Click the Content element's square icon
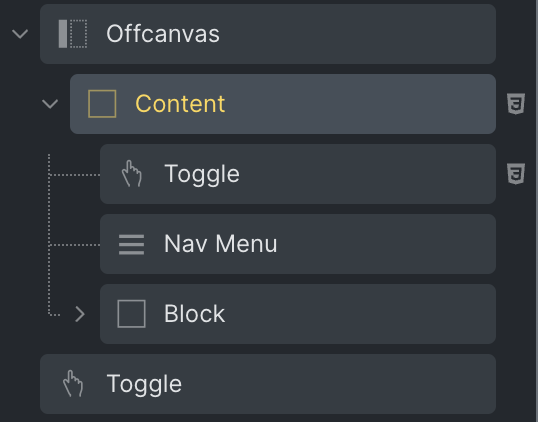The height and width of the screenshot is (422, 538). [102, 104]
